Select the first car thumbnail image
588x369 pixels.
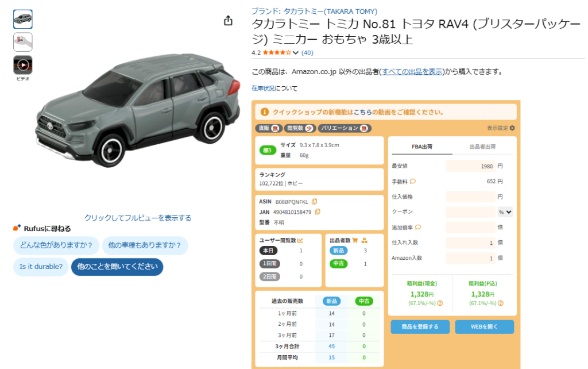pyautogui.click(x=23, y=19)
